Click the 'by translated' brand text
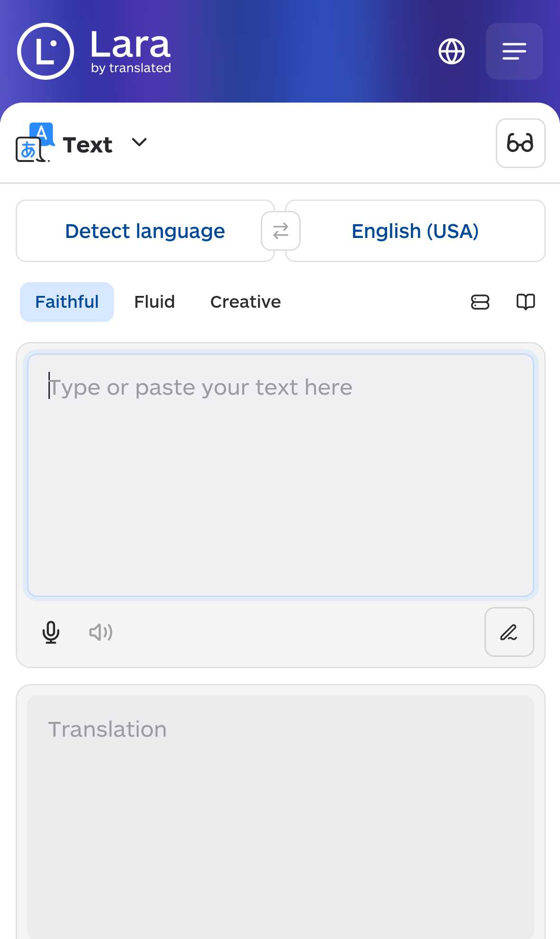 point(131,68)
